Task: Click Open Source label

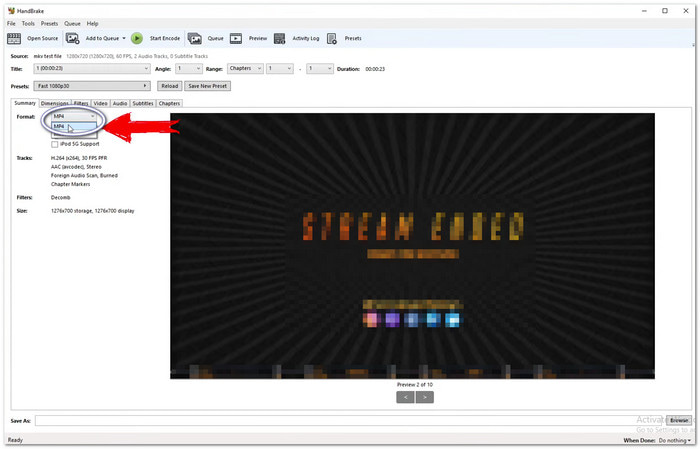Action: point(42,38)
